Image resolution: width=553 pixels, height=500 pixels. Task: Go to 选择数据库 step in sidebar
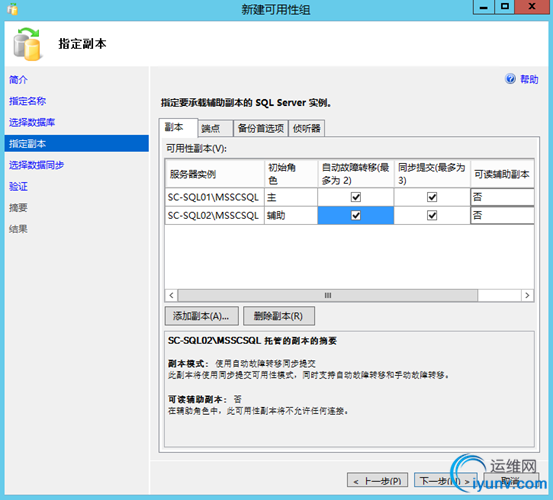point(32,122)
